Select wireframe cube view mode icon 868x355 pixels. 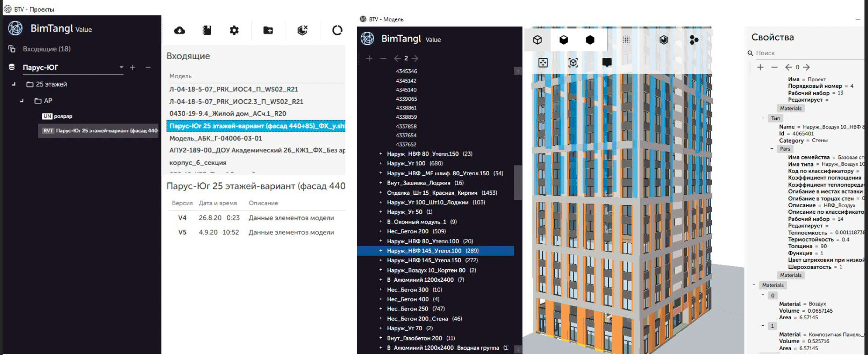(x=537, y=40)
